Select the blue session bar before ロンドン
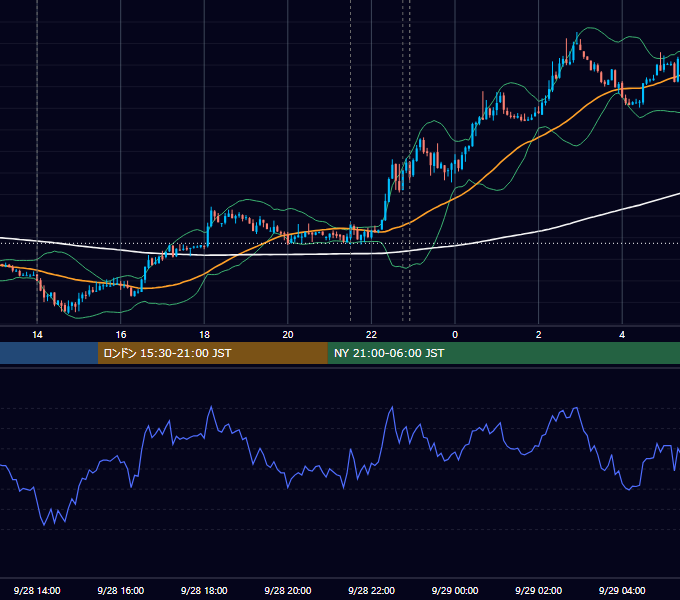 pyautogui.click(x=49, y=353)
